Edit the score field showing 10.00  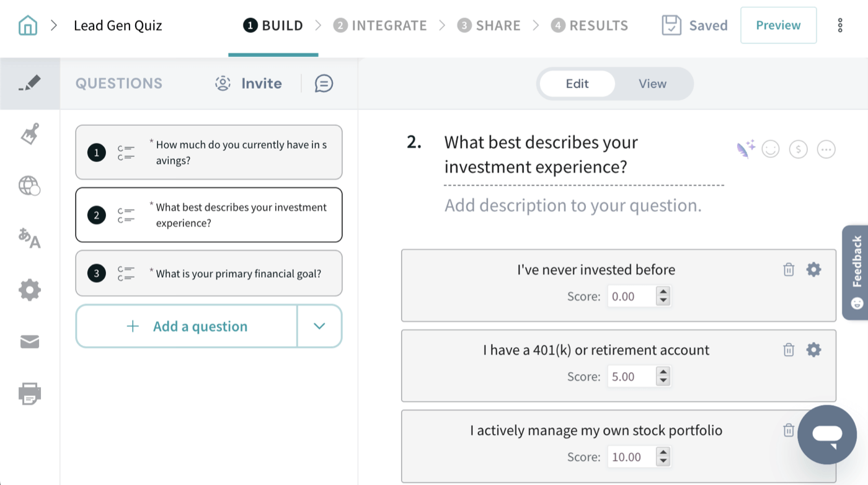click(x=631, y=457)
